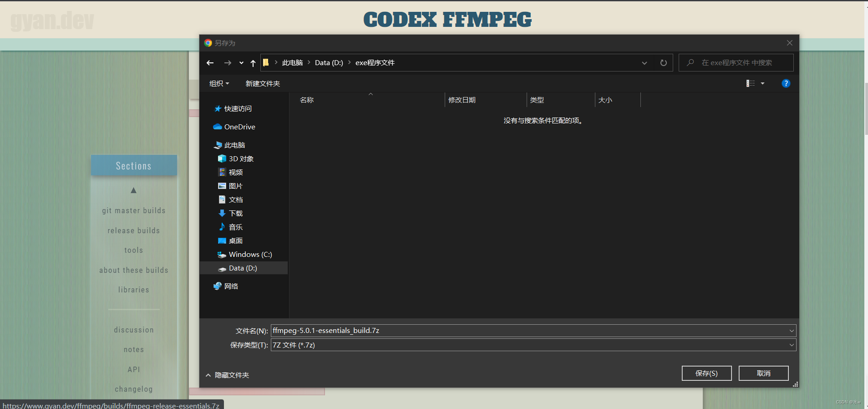Viewport: 868px width, 409px height.
Task: Select the Data (D:) drive
Action: tap(244, 268)
